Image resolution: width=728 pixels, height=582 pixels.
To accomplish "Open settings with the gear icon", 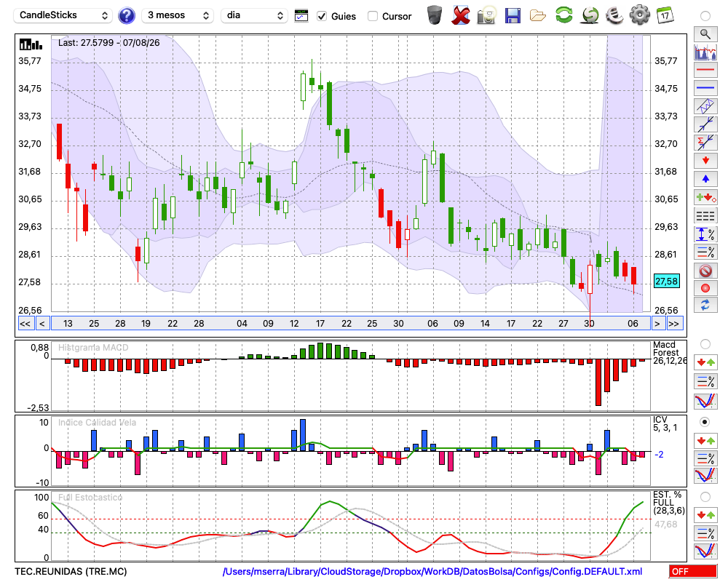I will click(639, 15).
